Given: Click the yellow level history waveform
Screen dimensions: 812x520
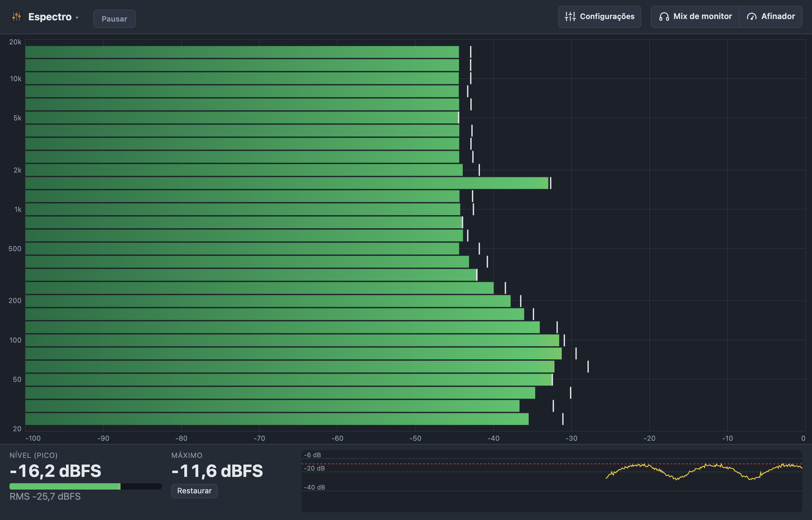Looking at the screenshot, I should pos(704,471).
